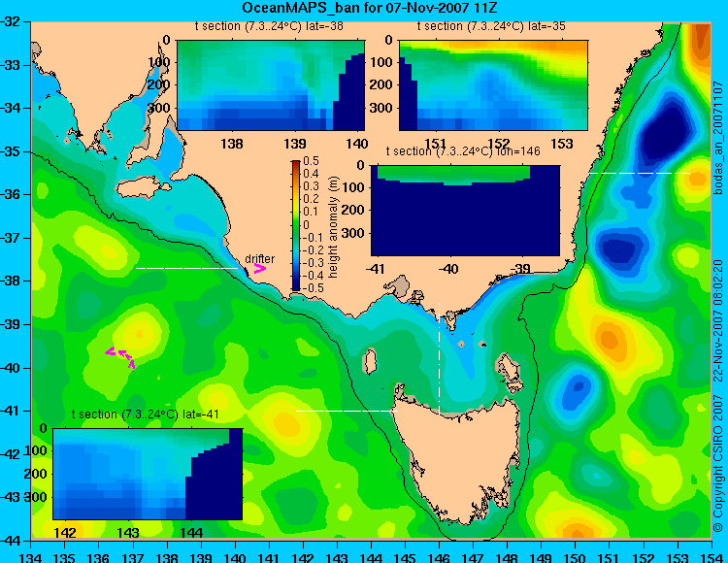Screen dimensions: 728x563
Task: Click the white dashed section line at latitude -38
Action: (186, 268)
